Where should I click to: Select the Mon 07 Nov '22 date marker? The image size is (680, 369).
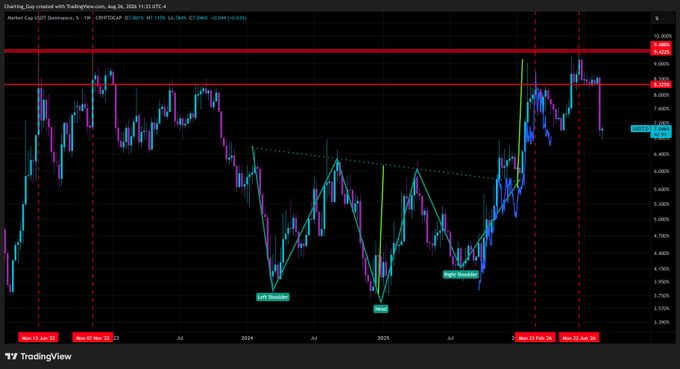point(92,338)
